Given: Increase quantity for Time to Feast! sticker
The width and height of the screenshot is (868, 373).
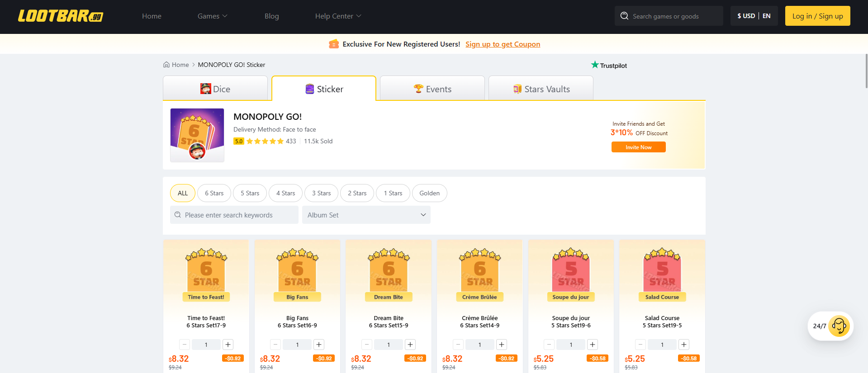Looking at the screenshot, I should [x=228, y=345].
